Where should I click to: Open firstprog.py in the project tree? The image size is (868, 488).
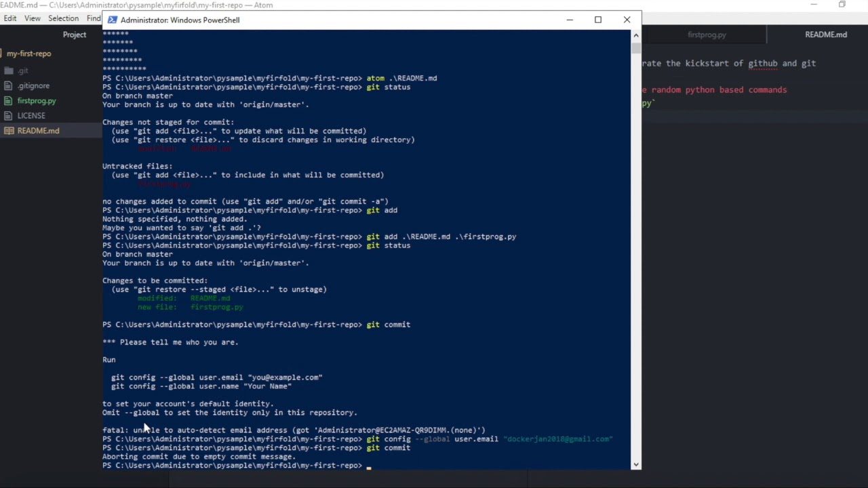[x=37, y=100]
